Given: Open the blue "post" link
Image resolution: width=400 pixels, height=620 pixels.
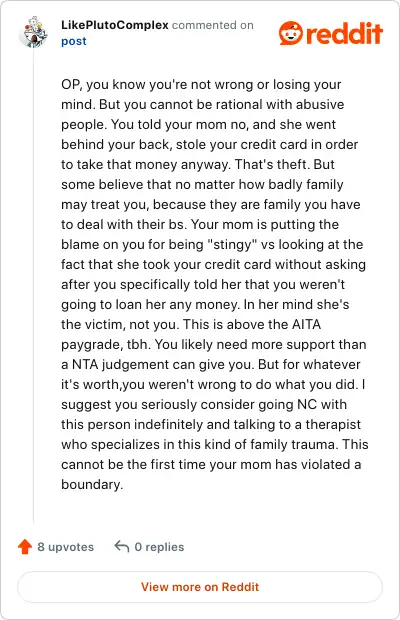Looking at the screenshot, I should (74, 41).
